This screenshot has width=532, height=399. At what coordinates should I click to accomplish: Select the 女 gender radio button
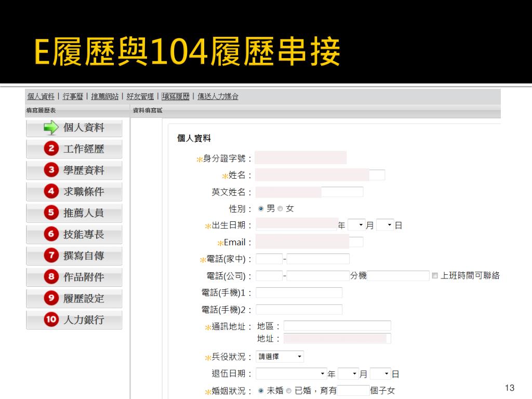[280, 209]
